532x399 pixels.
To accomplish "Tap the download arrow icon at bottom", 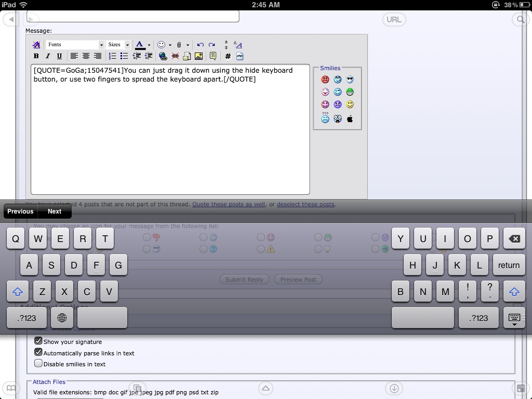I will pyautogui.click(x=394, y=388).
